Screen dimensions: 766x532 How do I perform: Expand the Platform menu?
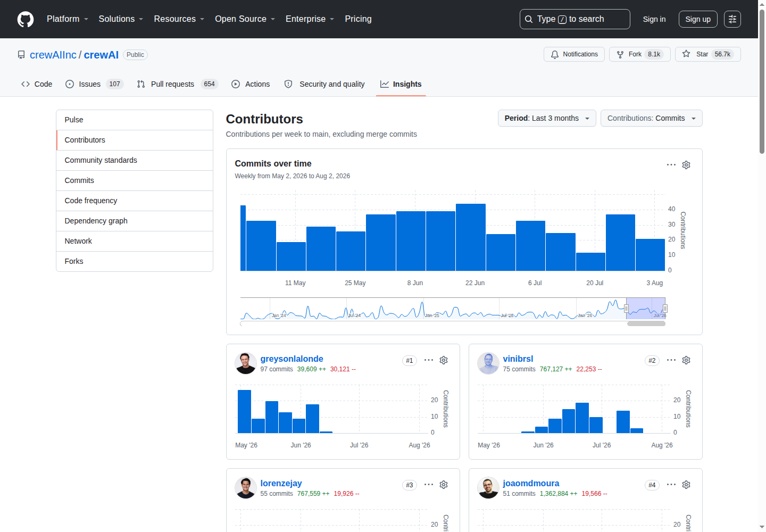tap(68, 19)
